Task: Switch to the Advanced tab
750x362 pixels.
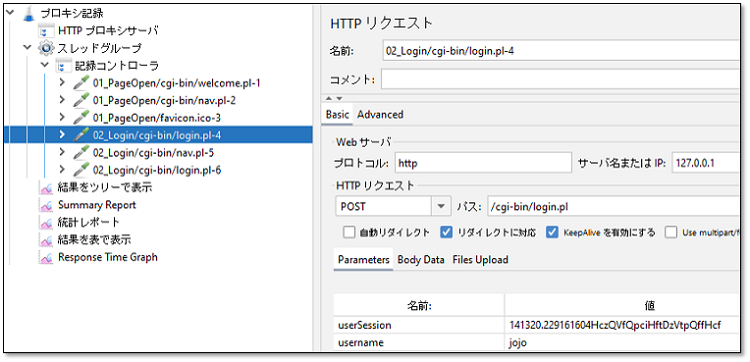Action: [x=380, y=115]
